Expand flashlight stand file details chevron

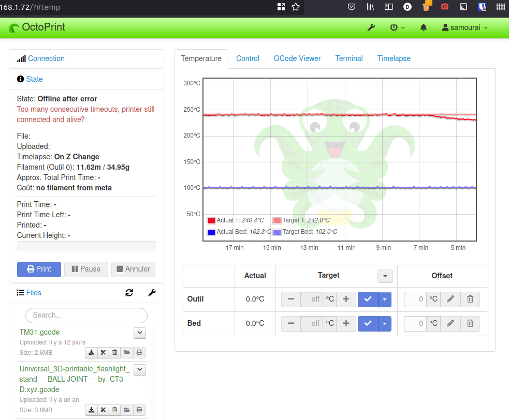(140, 369)
